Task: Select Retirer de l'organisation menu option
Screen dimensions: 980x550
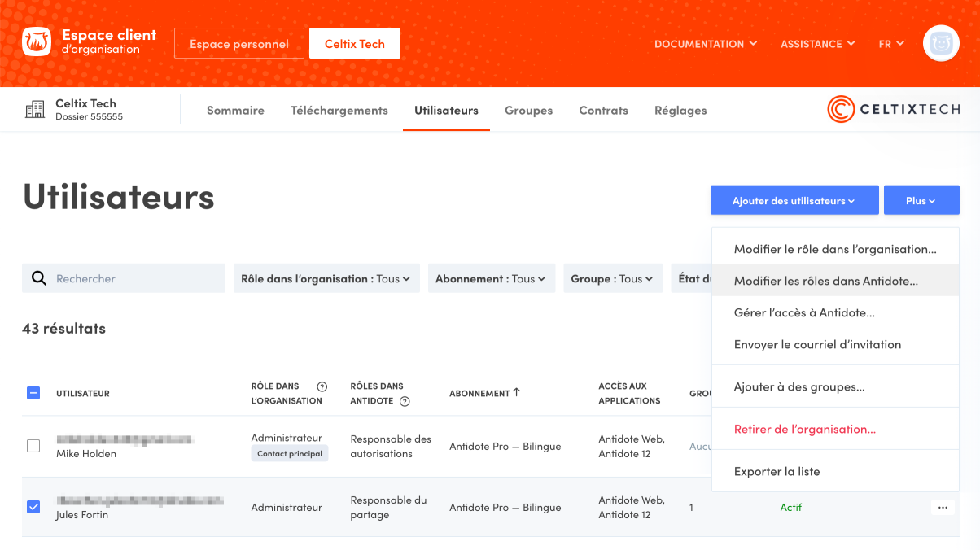Action: (x=804, y=429)
